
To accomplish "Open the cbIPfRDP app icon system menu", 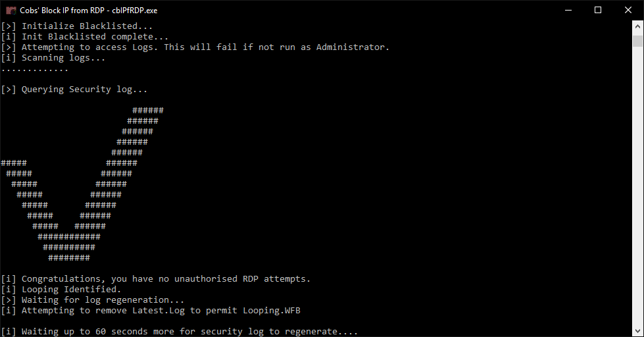I will [x=11, y=11].
